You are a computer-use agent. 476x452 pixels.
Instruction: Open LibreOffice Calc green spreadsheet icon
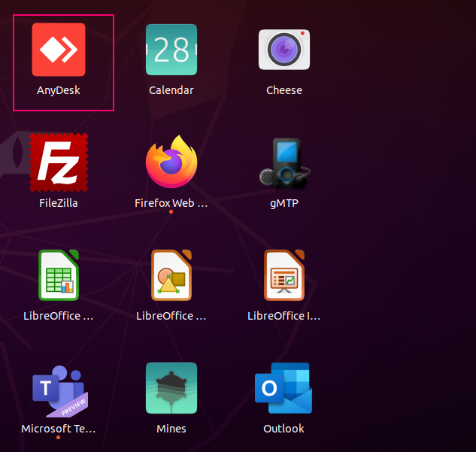pos(59,275)
